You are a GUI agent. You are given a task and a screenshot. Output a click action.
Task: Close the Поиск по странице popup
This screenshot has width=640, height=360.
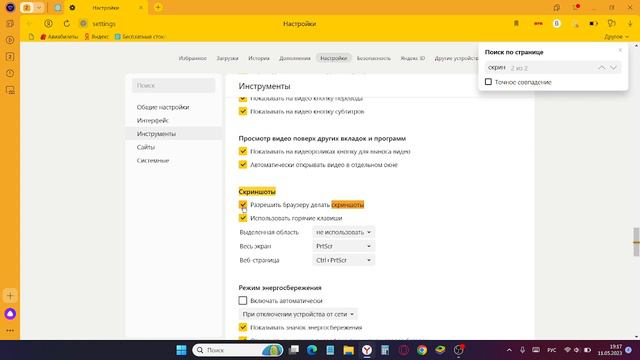coord(620,50)
